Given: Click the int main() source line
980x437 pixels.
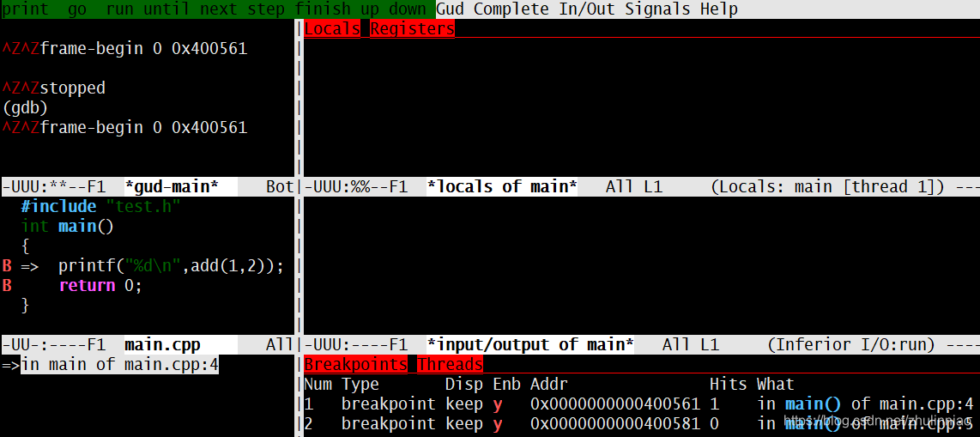Looking at the screenshot, I should [x=68, y=227].
